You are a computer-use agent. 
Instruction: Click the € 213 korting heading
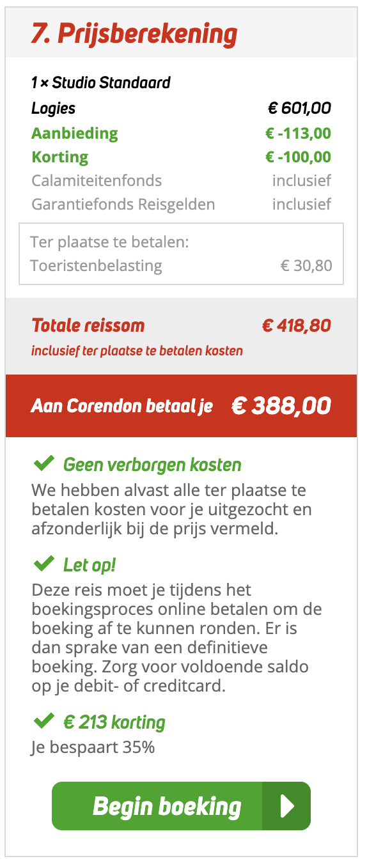114,722
